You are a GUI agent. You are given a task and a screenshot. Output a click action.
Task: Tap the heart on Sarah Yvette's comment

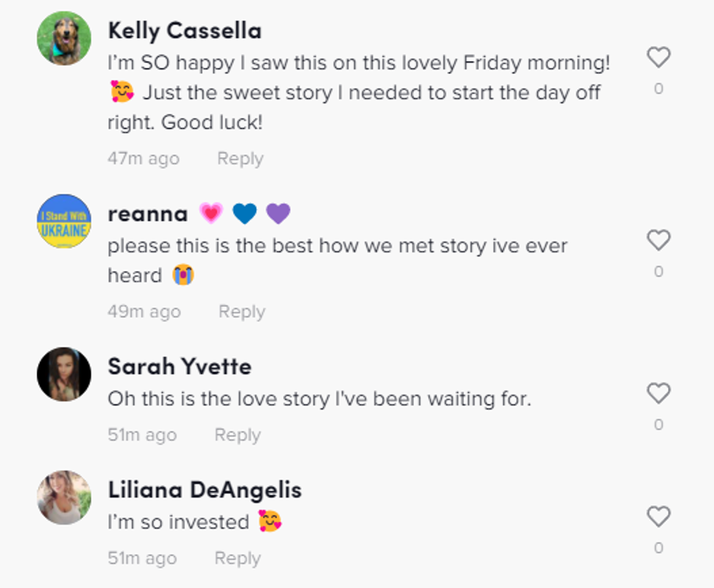(658, 393)
